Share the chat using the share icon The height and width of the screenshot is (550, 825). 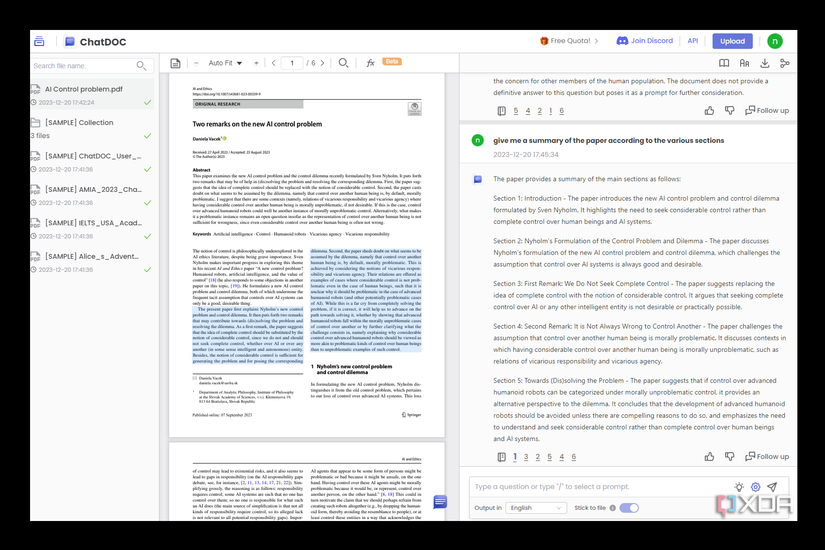[784, 63]
